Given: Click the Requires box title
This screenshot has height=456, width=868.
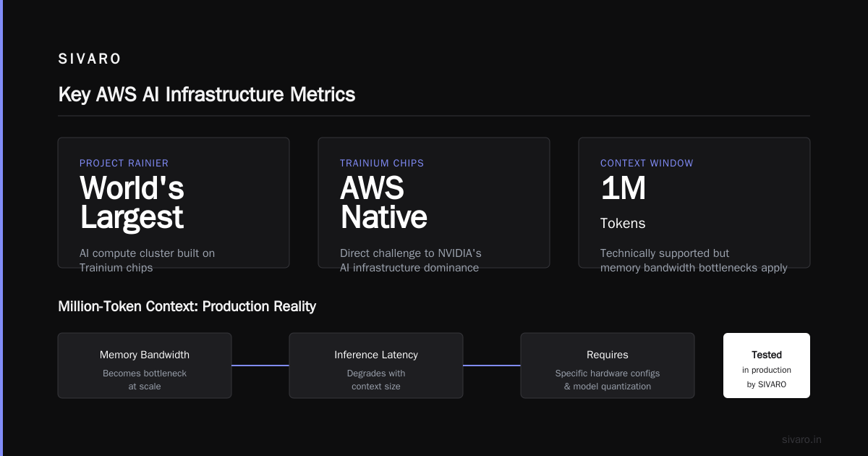Looking at the screenshot, I should click(608, 355).
